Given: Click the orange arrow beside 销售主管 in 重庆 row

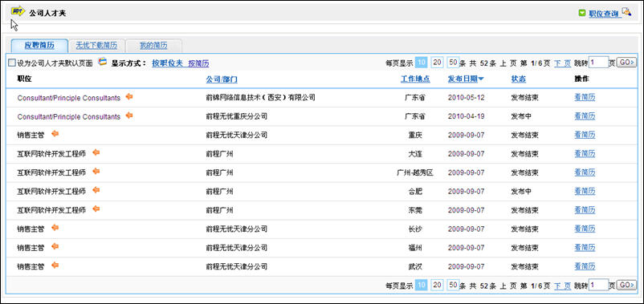Looking at the screenshot, I should (x=55, y=134).
